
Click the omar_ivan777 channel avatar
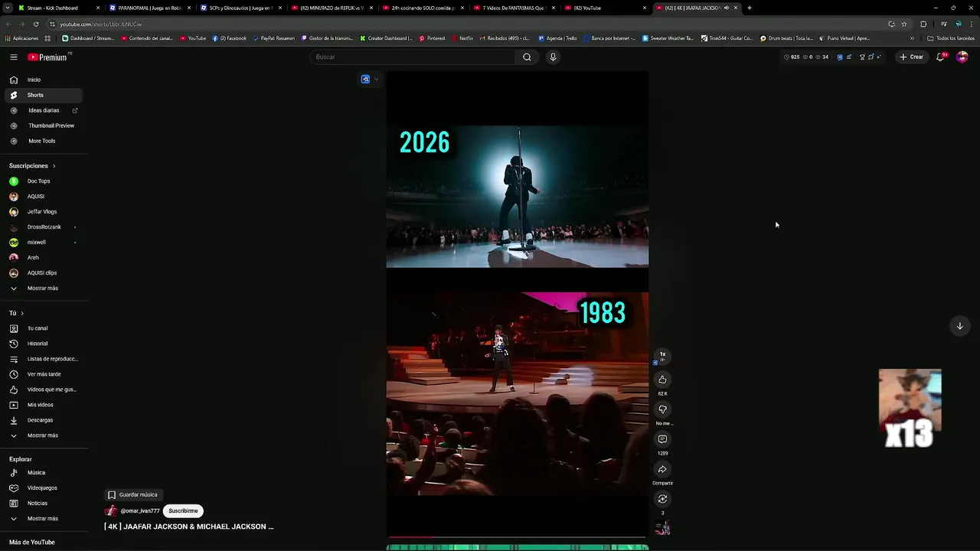111,511
